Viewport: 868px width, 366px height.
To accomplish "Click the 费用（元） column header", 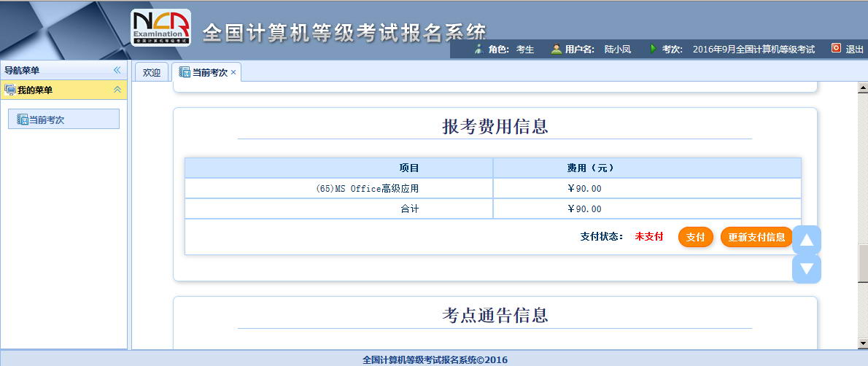I will [x=646, y=168].
